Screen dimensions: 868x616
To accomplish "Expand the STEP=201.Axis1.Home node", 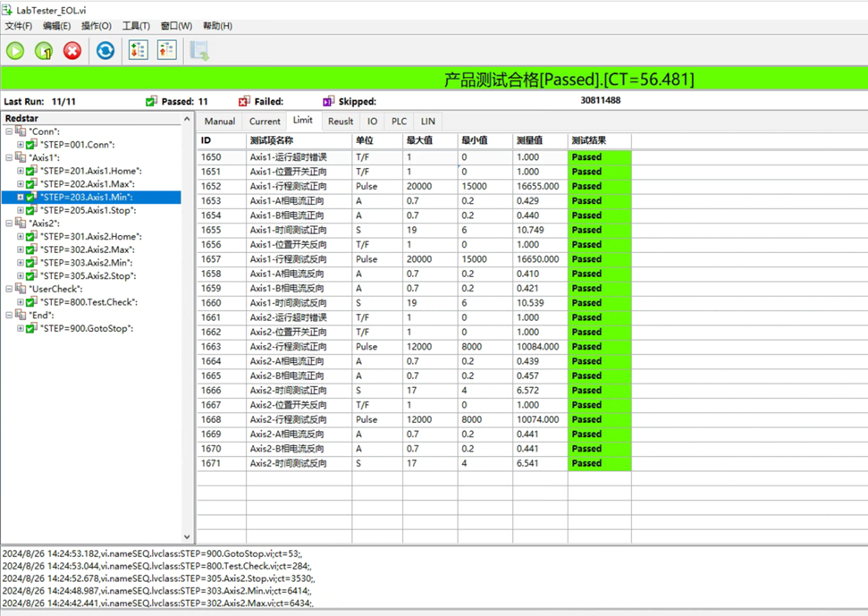I will point(21,171).
